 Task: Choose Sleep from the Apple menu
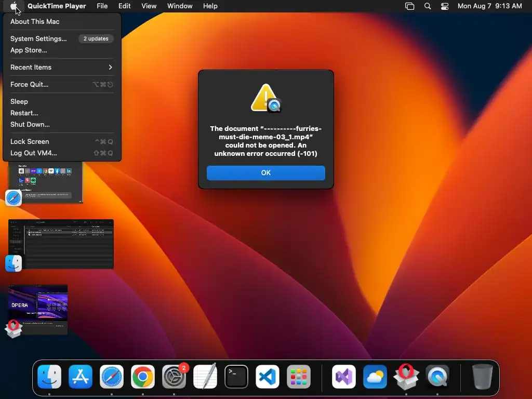pos(62,101)
